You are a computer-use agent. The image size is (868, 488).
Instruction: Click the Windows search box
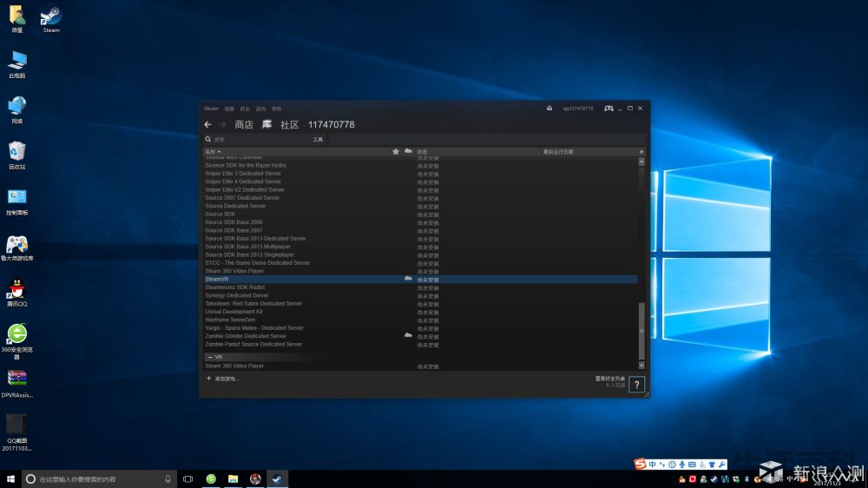point(100,478)
